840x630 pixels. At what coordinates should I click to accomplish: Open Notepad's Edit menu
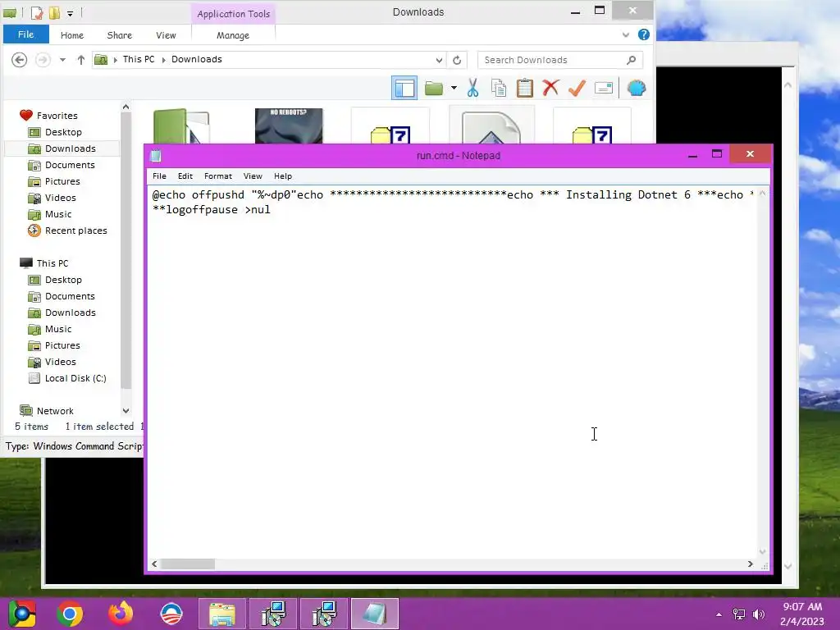pyautogui.click(x=185, y=176)
